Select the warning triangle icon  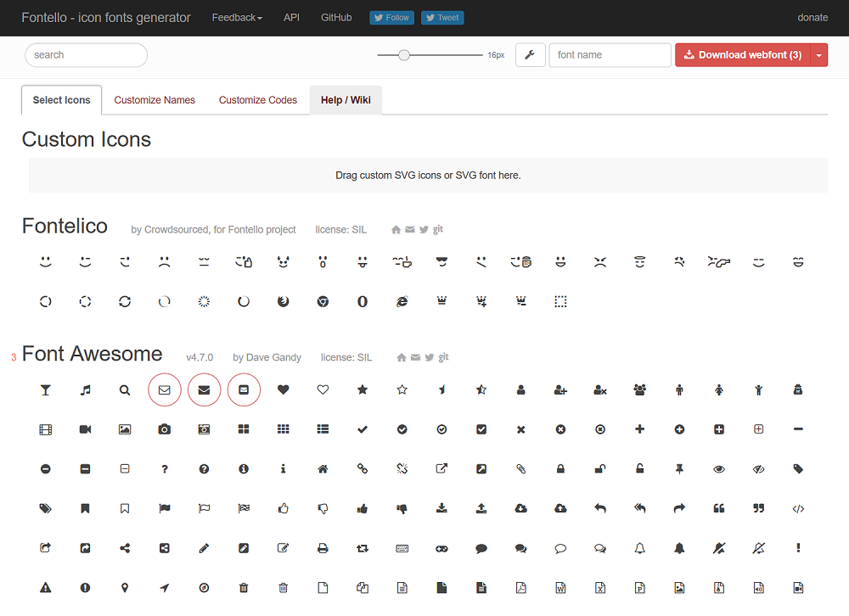click(46, 588)
